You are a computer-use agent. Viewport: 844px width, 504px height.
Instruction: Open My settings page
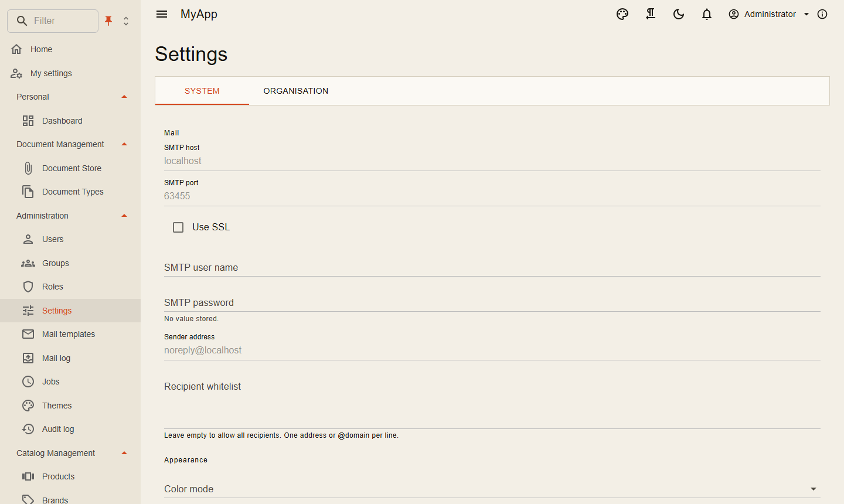pyautogui.click(x=70, y=73)
